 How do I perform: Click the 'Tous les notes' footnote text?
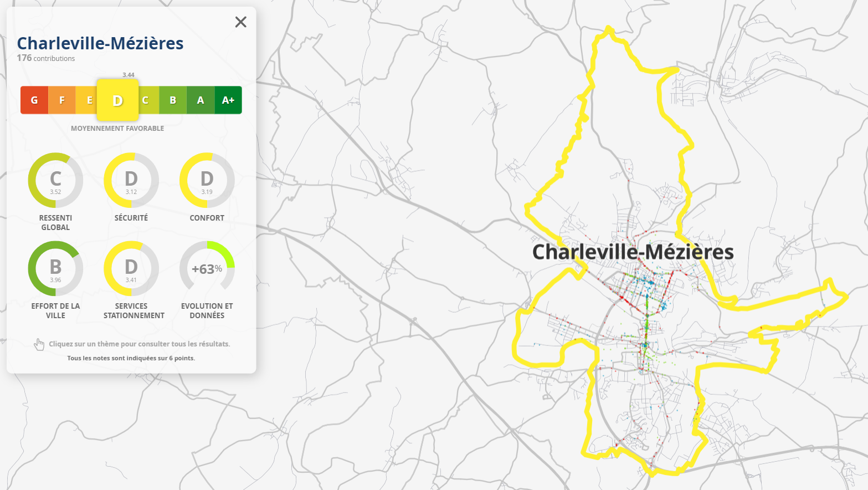click(x=131, y=358)
